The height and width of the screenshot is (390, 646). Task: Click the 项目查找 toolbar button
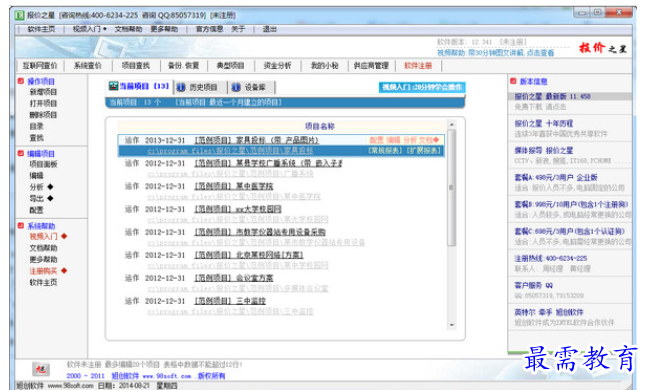pos(136,65)
